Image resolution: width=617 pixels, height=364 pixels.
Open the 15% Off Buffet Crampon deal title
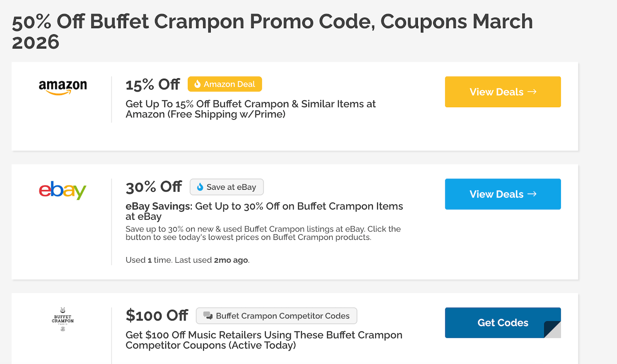pyautogui.click(x=251, y=109)
